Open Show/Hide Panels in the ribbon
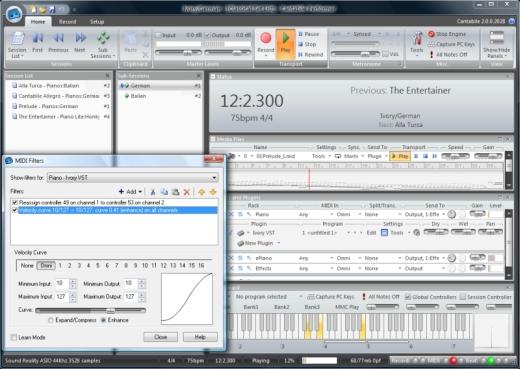520x369 pixels. [x=496, y=44]
